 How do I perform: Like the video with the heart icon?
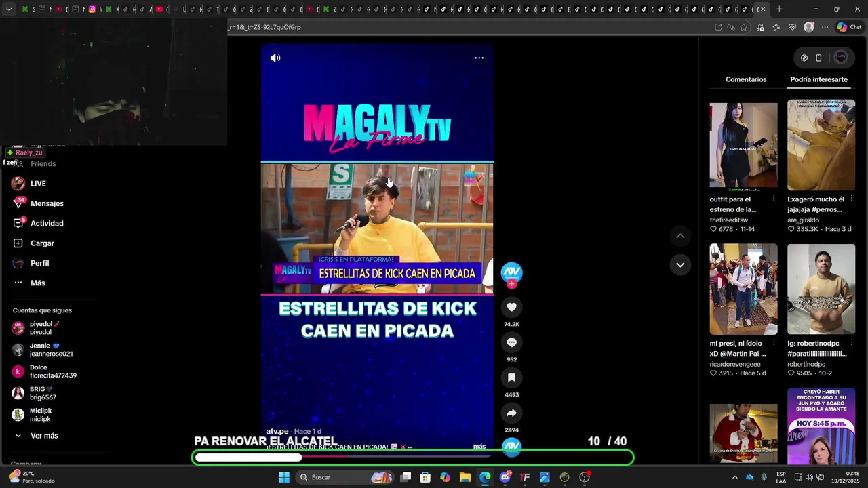(x=511, y=307)
